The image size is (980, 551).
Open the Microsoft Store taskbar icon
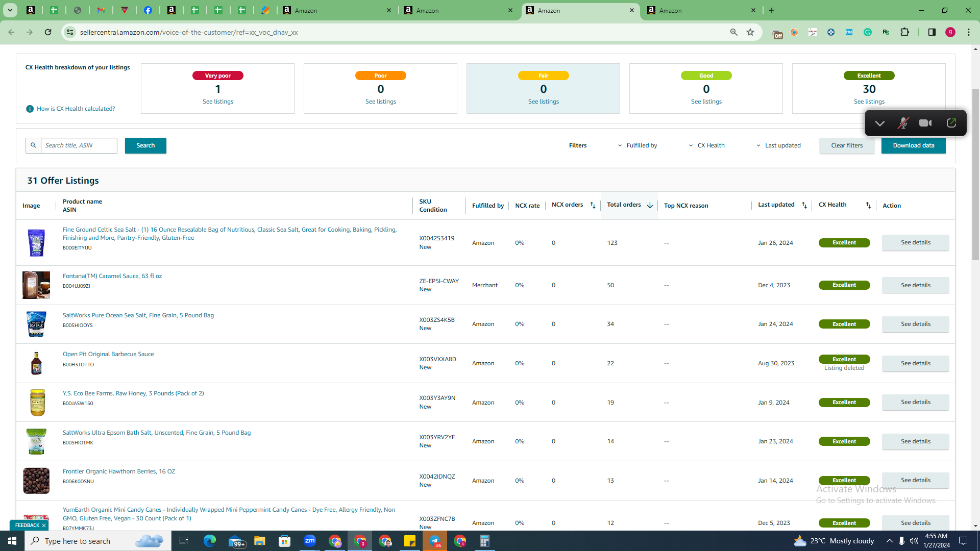[x=285, y=541]
